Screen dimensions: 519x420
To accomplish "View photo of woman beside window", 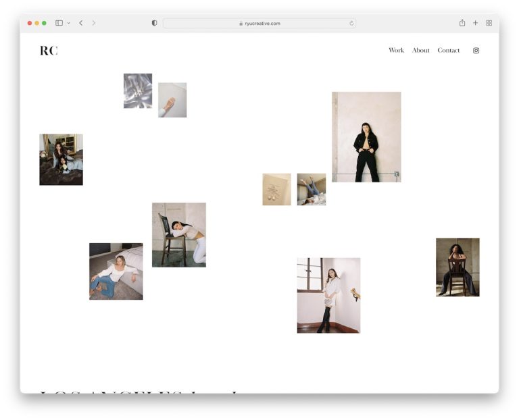I will tap(328, 295).
